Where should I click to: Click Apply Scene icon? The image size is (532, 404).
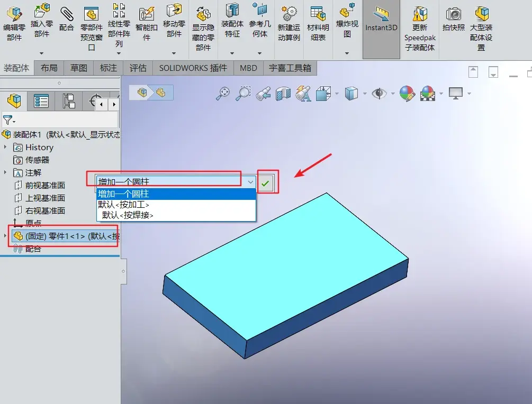tap(428, 94)
